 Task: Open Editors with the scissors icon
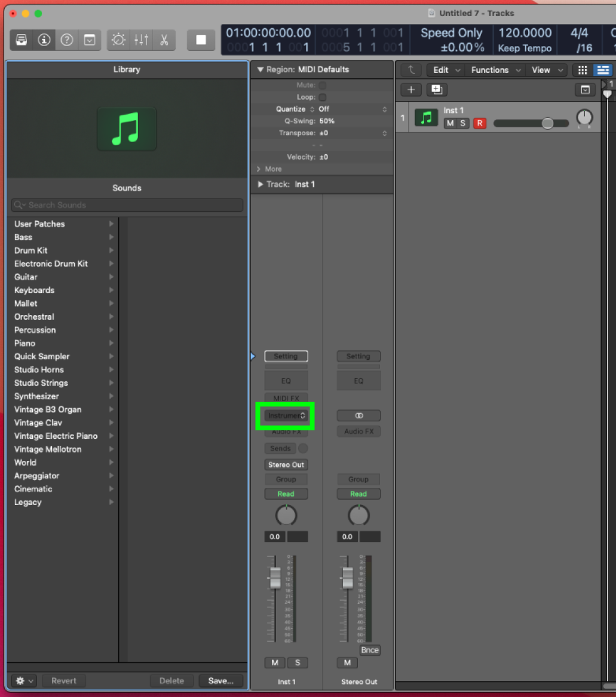pos(164,40)
